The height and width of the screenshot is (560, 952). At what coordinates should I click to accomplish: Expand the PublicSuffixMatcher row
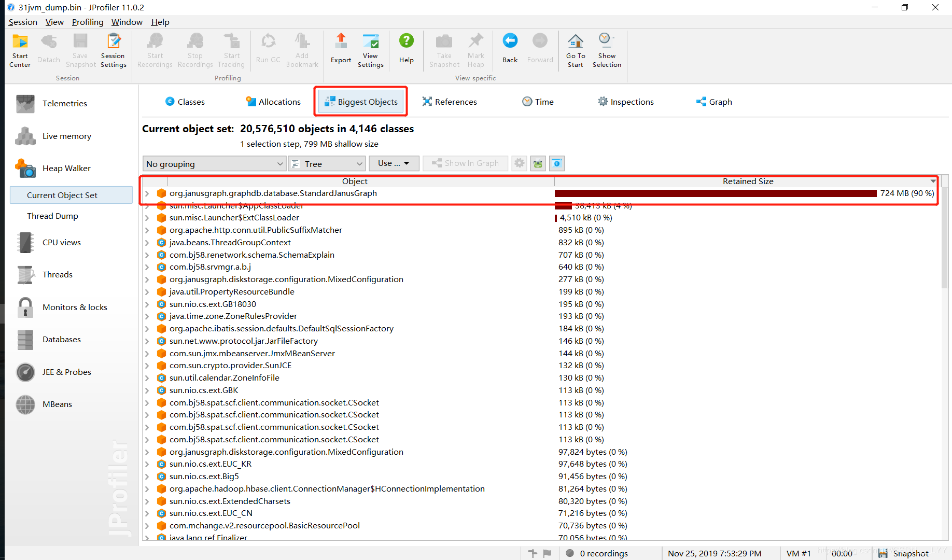click(147, 230)
